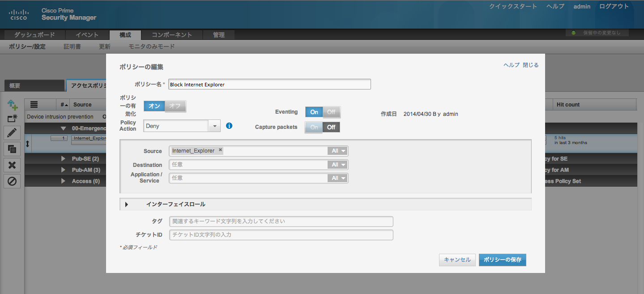Click the キャンセル button

[x=457, y=260]
